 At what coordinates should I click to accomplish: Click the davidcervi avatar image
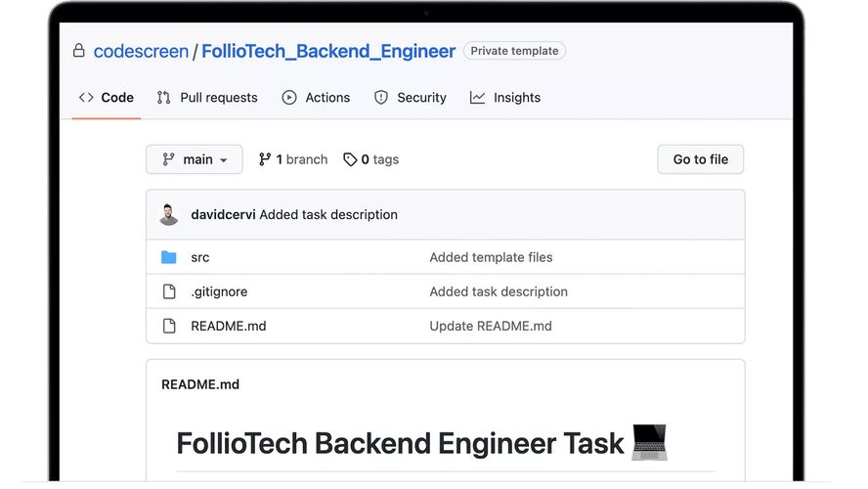pyautogui.click(x=169, y=214)
